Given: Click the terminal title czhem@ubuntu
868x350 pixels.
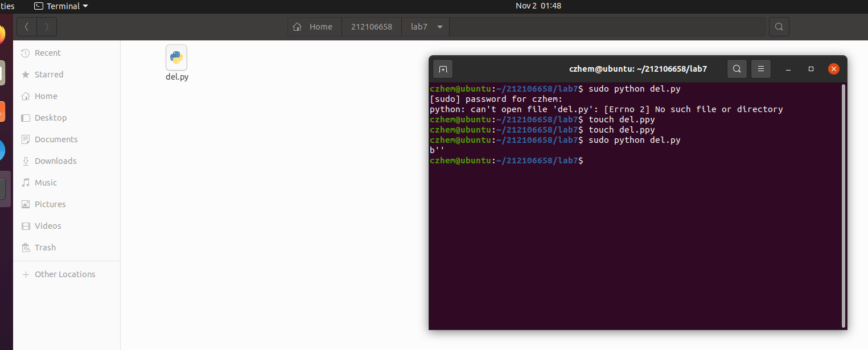Looking at the screenshot, I should point(638,69).
